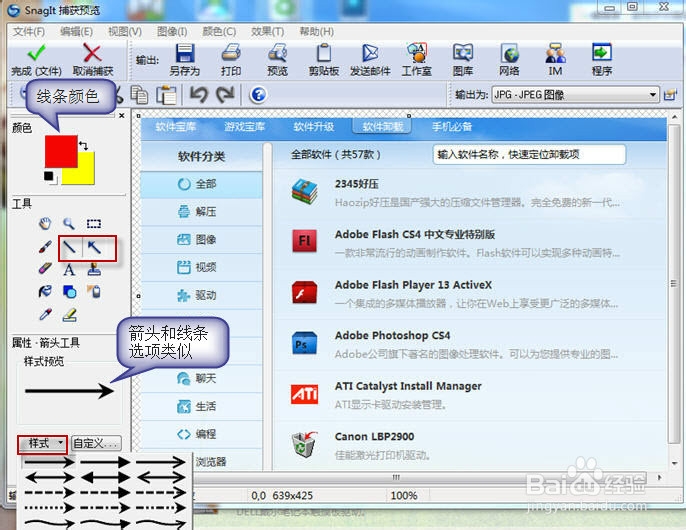Switch to 软件升级 tab in captured image
The width and height of the screenshot is (686, 530).
[x=314, y=127]
